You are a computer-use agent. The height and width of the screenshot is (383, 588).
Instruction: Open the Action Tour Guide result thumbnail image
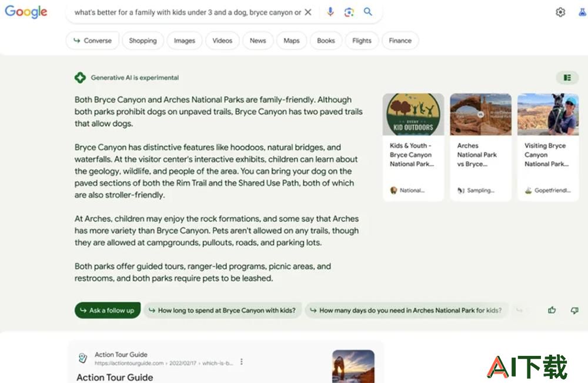(x=353, y=367)
